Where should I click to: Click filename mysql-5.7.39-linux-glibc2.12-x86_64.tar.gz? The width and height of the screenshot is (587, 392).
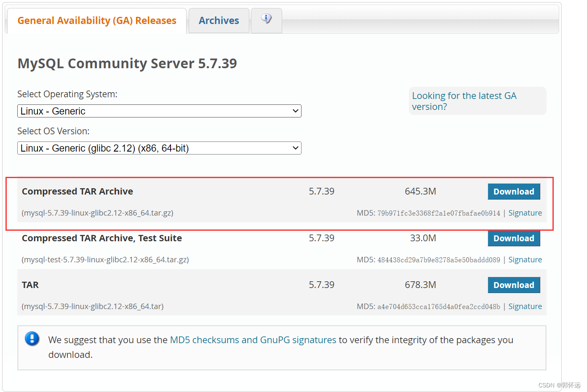98,213
